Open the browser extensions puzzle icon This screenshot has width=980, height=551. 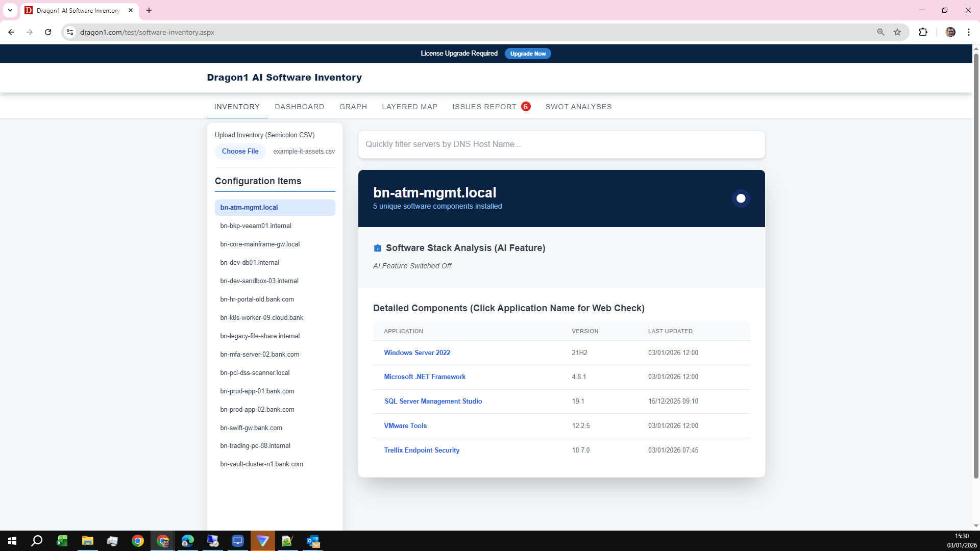[x=923, y=32]
